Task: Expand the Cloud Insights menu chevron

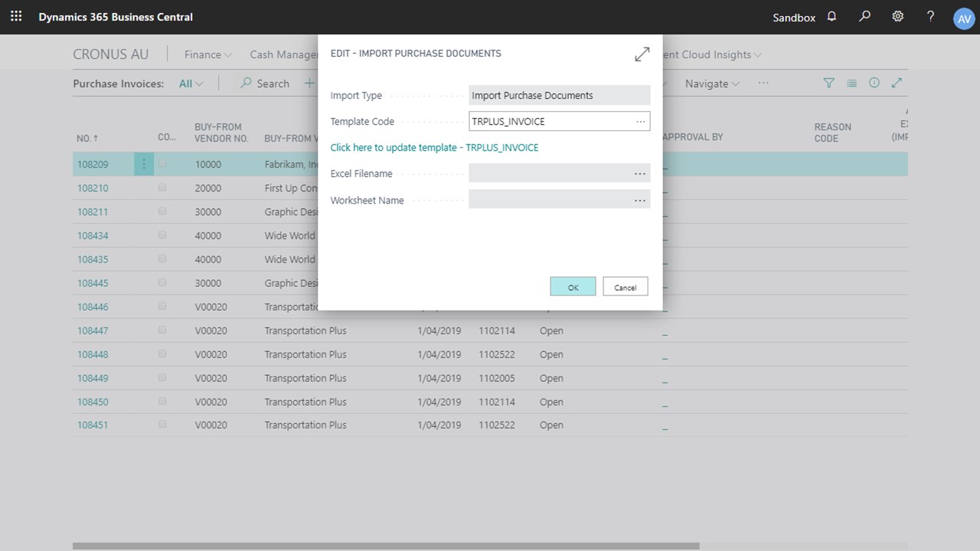Action: click(758, 55)
